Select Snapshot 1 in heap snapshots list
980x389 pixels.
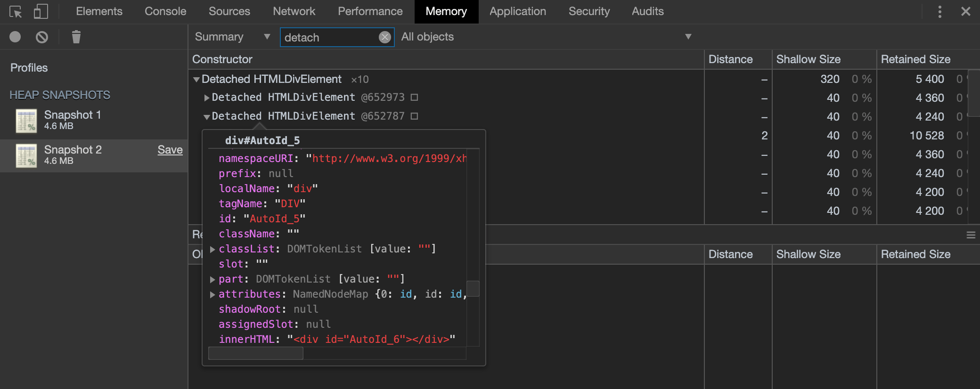[94, 120]
